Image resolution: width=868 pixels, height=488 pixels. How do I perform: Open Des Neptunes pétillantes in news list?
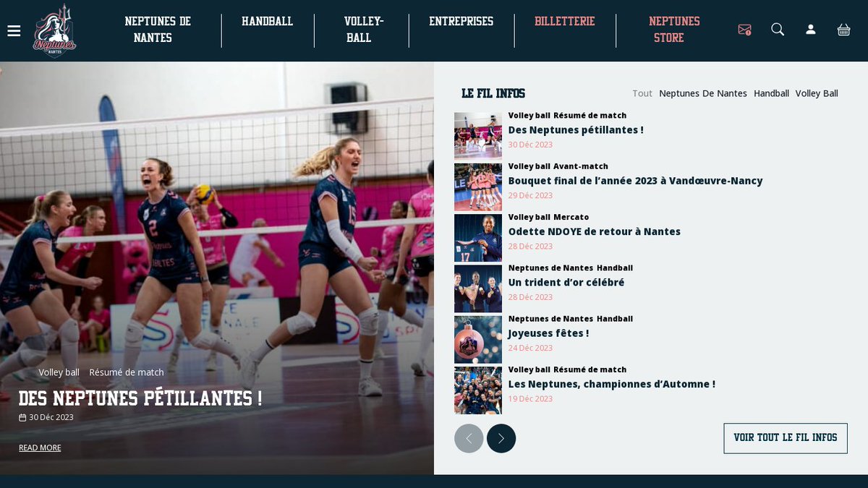coord(576,130)
